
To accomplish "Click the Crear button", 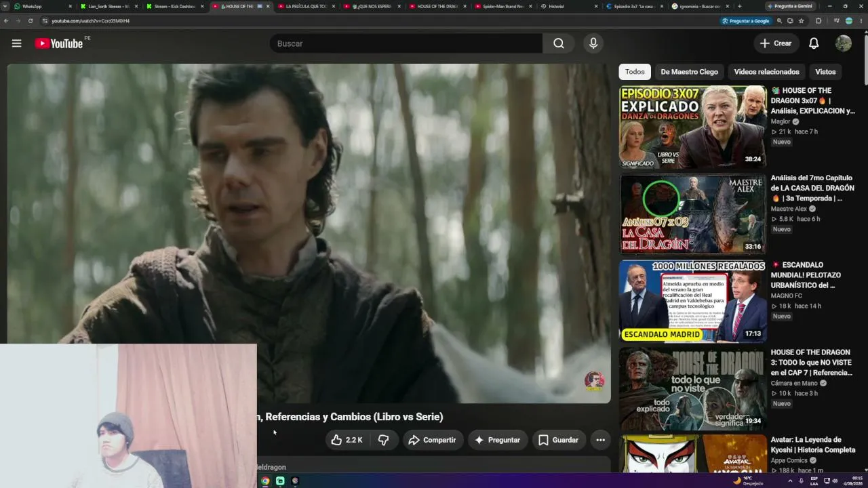I will click(x=776, y=43).
